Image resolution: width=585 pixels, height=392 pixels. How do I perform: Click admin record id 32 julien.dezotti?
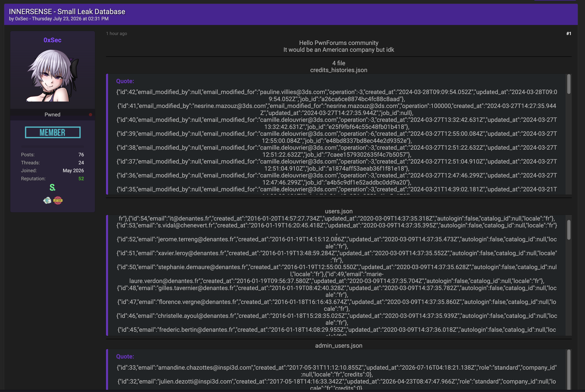click(x=337, y=385)
